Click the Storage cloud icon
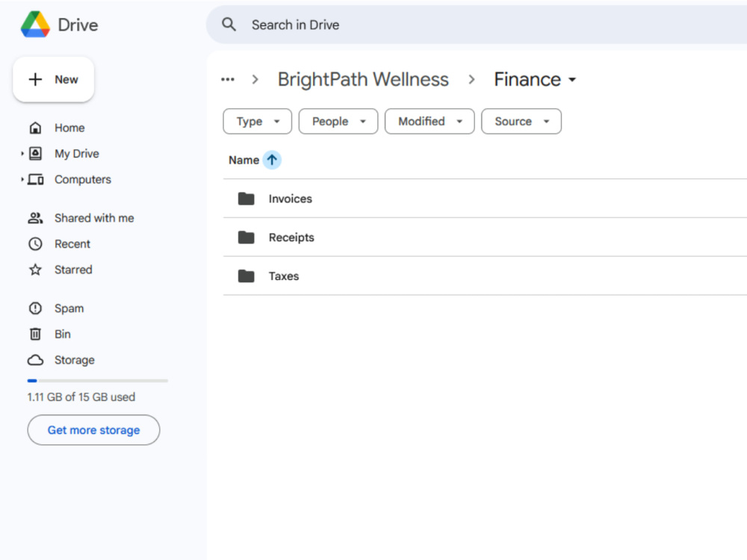This screenshot has height=560, width=747. 35,360
